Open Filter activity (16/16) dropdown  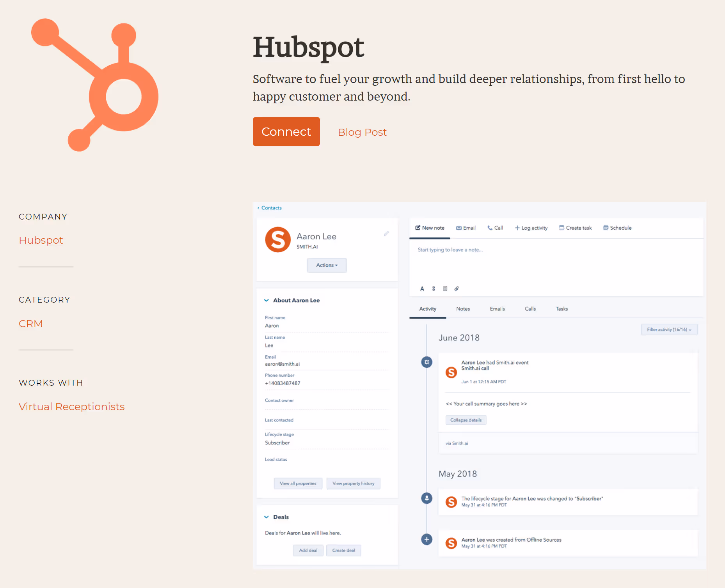pyautogui.click(x=669, y=329)
